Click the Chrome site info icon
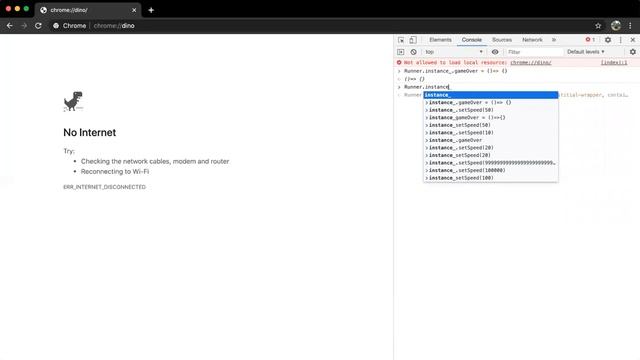640x360 pixels. coord(56,26)
